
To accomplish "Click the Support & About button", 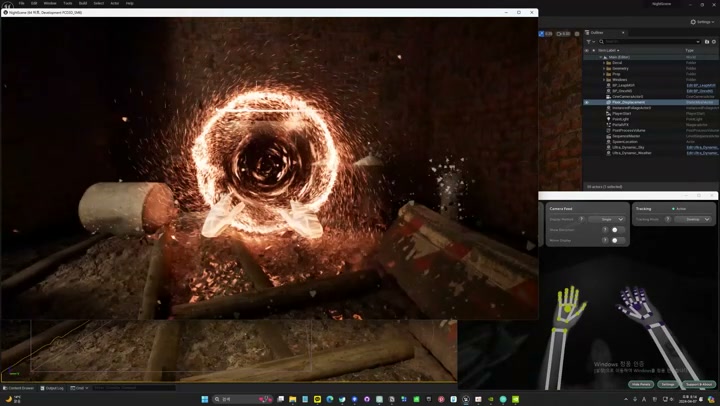I will (698, 384).
